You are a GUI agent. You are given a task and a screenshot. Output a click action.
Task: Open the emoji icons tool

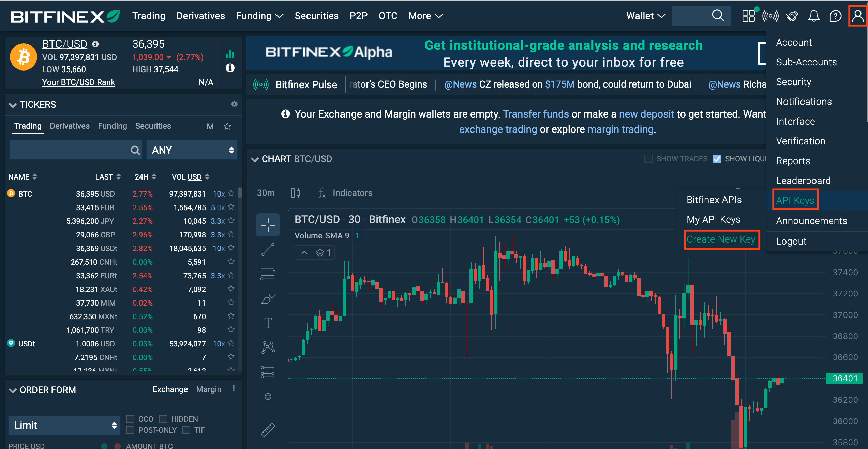coord(268,396)
